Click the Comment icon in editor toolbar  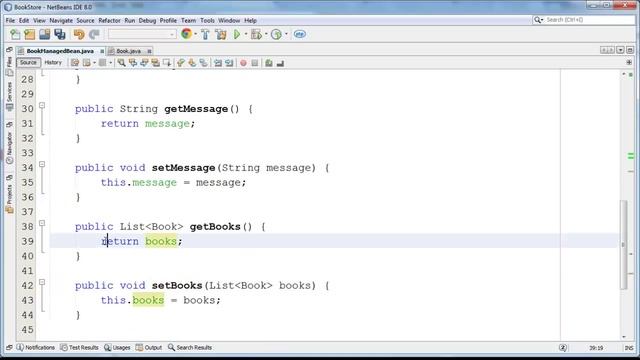point(269,62)
